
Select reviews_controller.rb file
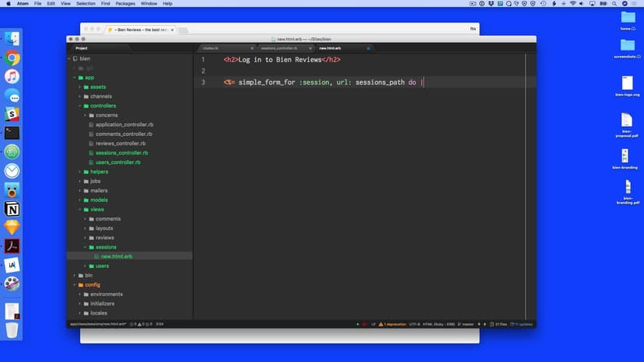click(120, 144)
